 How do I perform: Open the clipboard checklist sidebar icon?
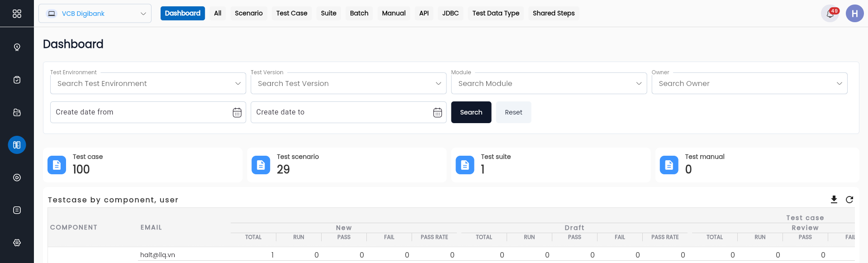[17, 80]
